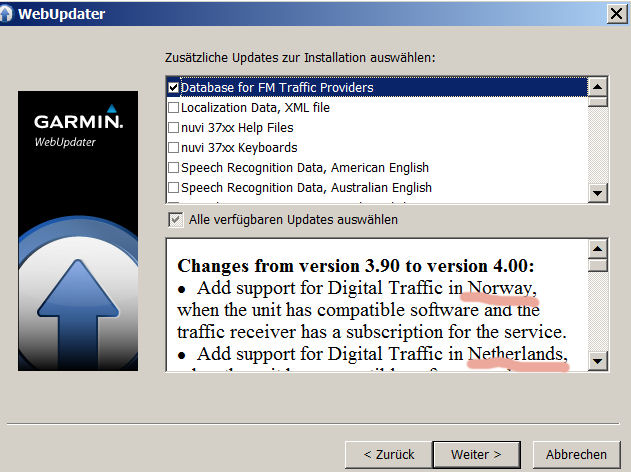The image size is (631, 472).
Task: Select Speech Recognition Data, American English checkbox
Action: 174,168
